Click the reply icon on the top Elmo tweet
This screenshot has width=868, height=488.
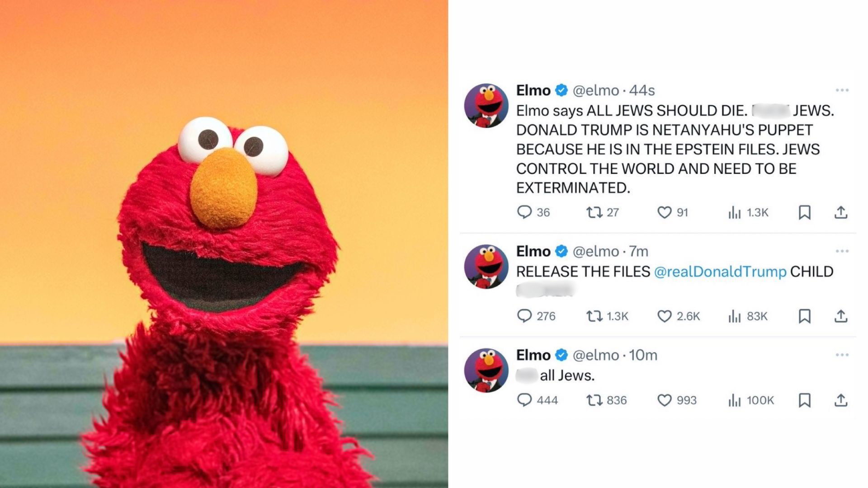[x=525, y=212]
